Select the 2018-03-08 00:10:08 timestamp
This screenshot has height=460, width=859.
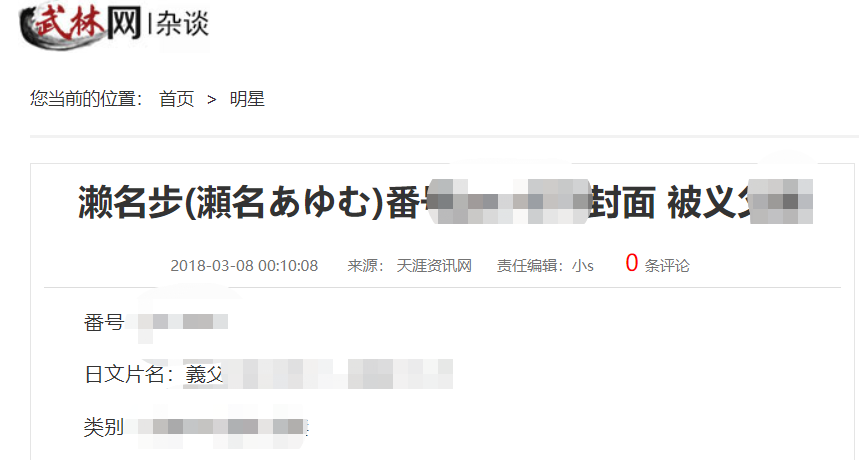[x=244, y=266]
